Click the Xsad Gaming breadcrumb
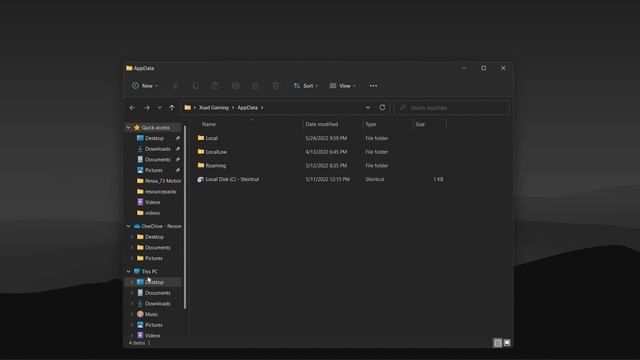640x360 pixels. (x=213, y=108)
